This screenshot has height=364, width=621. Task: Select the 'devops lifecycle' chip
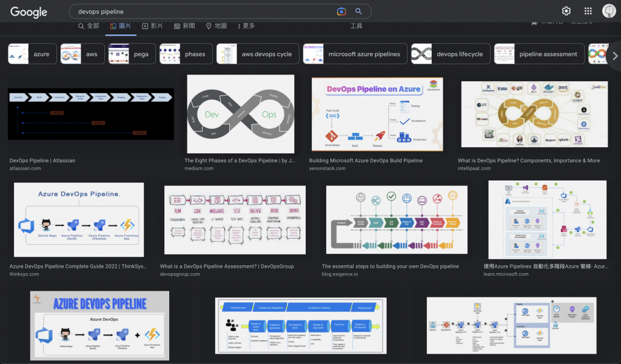(451, 54)
